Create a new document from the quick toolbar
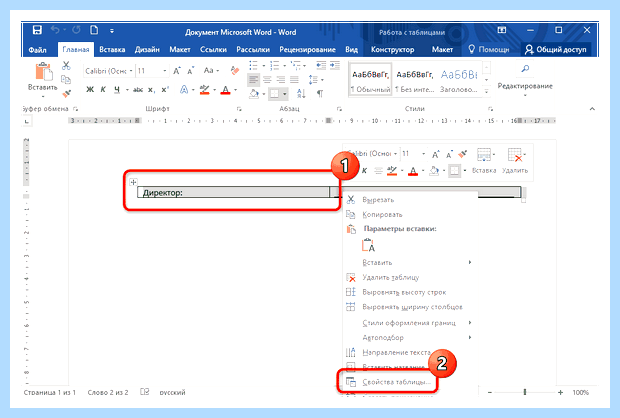620x418 pixels. click(94, 30)
